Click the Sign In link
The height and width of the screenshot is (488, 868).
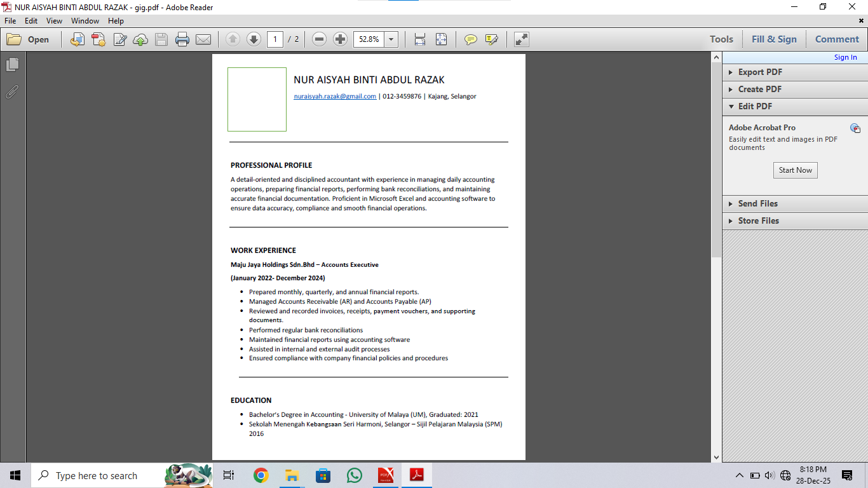click(x=845, y=57)
